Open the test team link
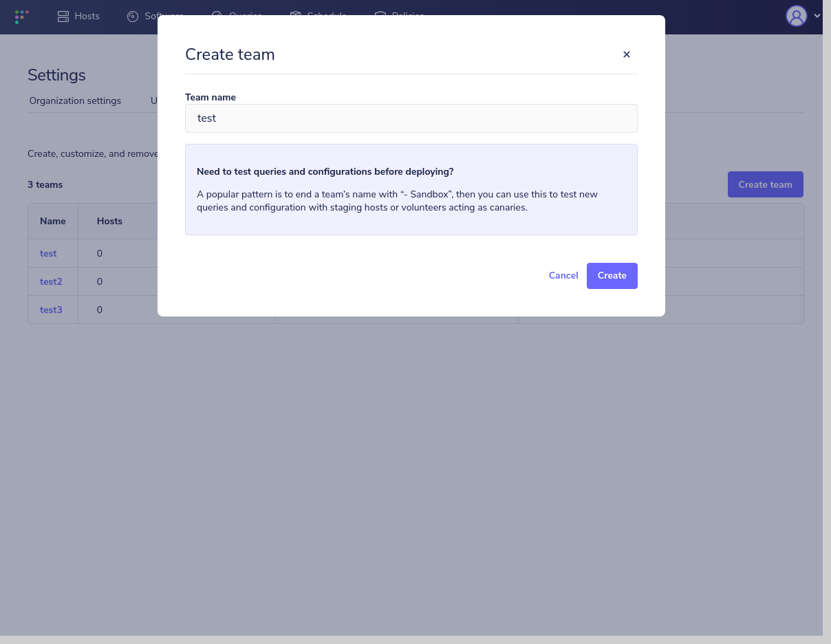 pyautogui.click(x=48, y=254)
